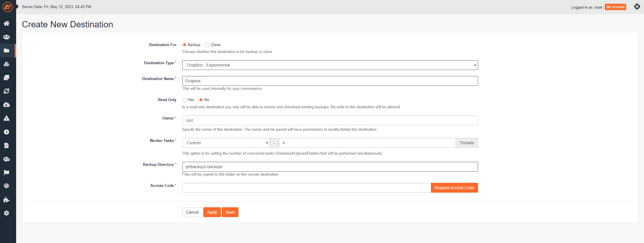Open the fingerprint security sidebar icon
The width and height of the screenshot is (644, 243).
[x=6, y=186]
